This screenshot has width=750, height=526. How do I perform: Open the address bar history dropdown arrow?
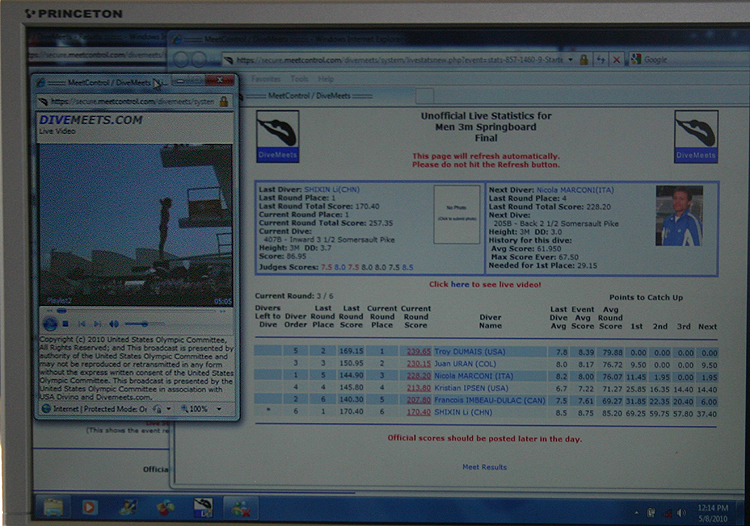pos(571,60)
